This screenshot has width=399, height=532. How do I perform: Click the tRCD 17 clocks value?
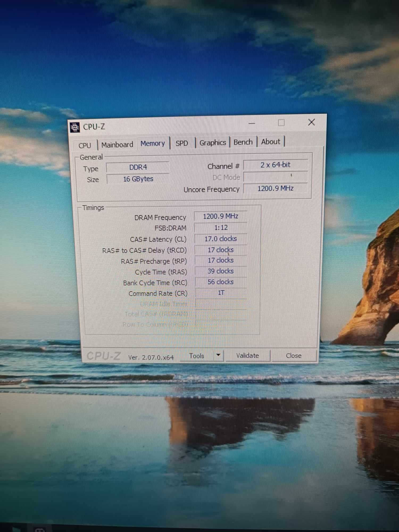click(221, 250)
